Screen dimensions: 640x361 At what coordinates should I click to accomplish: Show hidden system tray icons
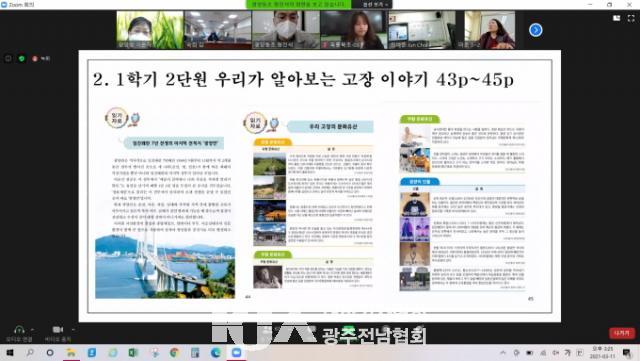click(503, 353)
